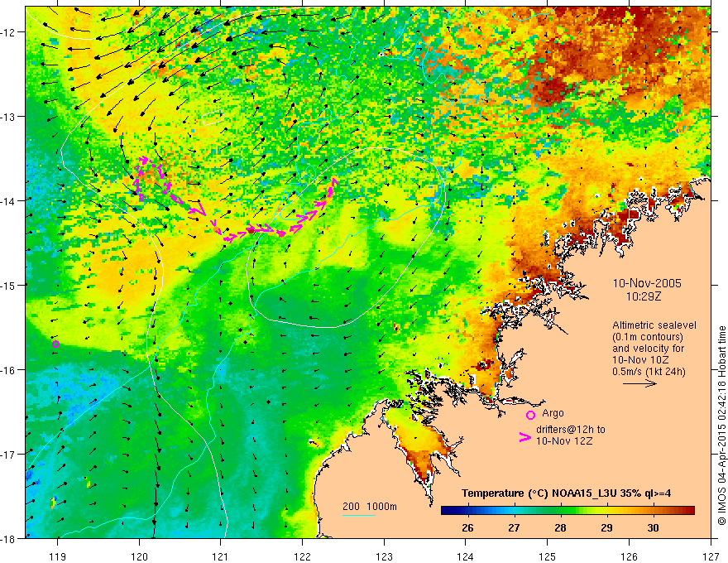Click longitude axis label 126

[x=629, y=556]
